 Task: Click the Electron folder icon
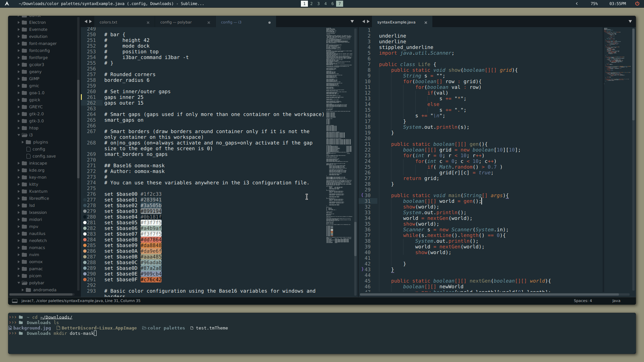coord(24,22)
